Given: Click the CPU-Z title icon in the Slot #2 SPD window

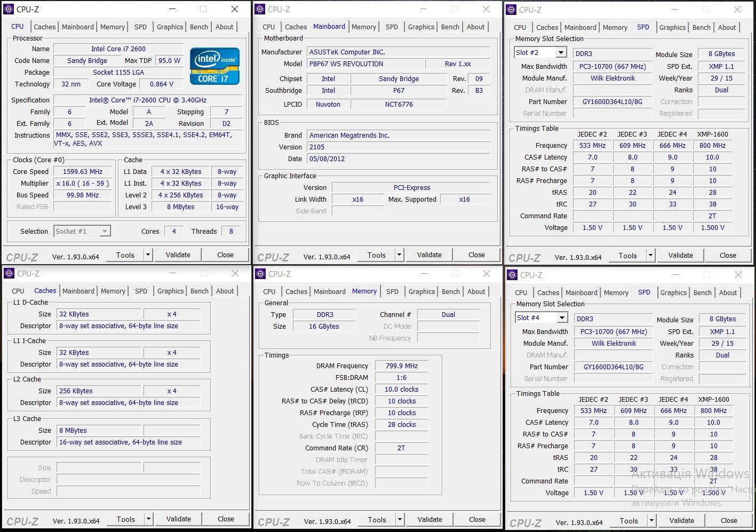Looking at the screenshot, I should click(511, 10).
